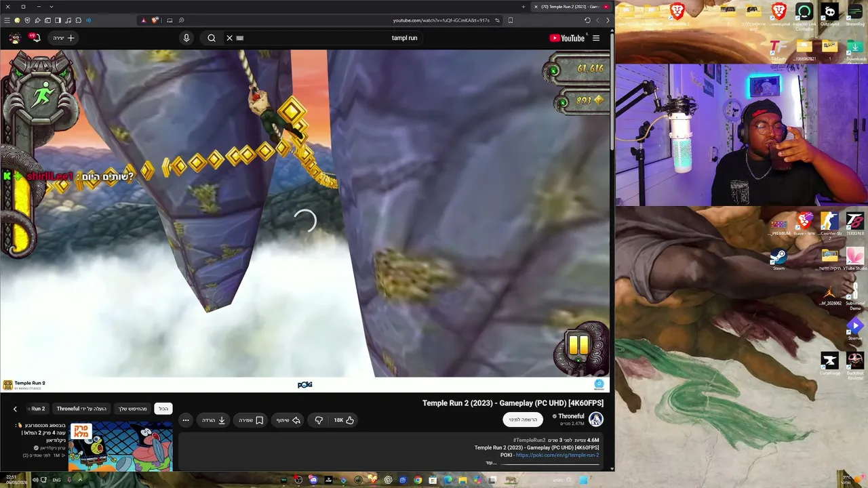Open Discord from the taskbar
This screenshot has height=488, width=868.
313,480
